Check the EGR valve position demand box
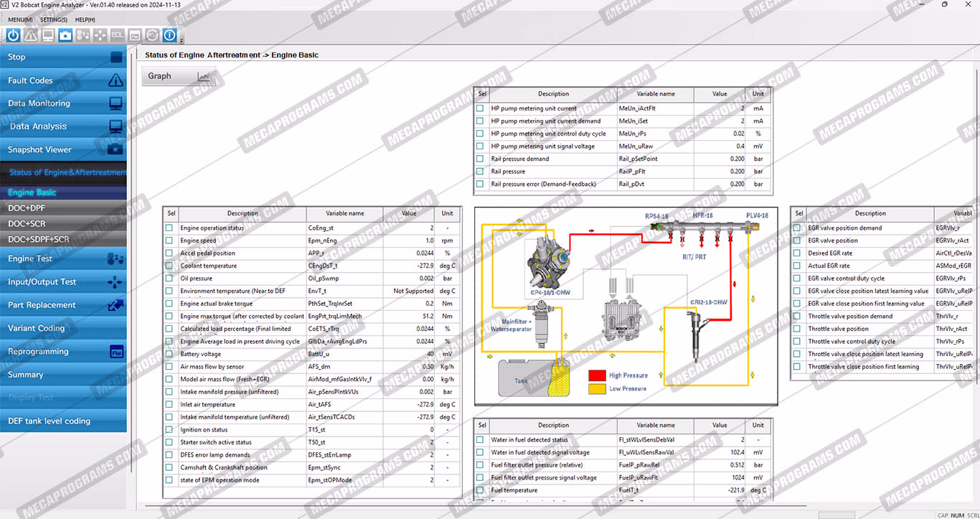This screenshot has width=980, height=519. (x=797, y=228)
